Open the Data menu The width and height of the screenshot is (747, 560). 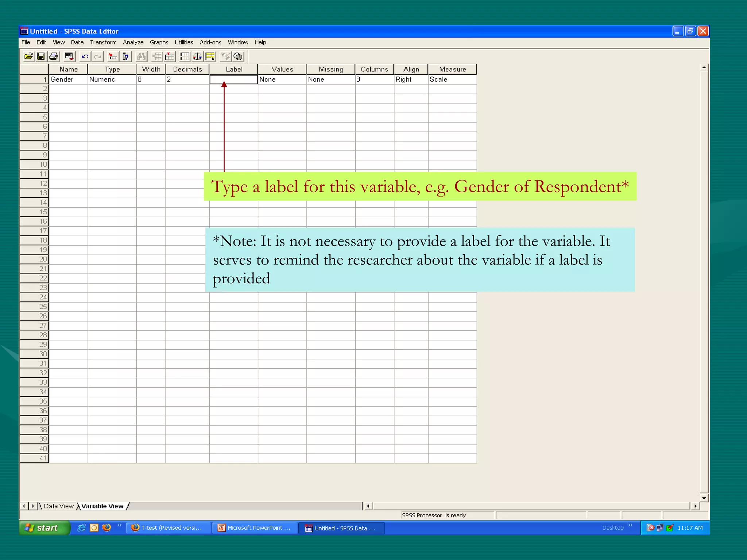(77, 42)
